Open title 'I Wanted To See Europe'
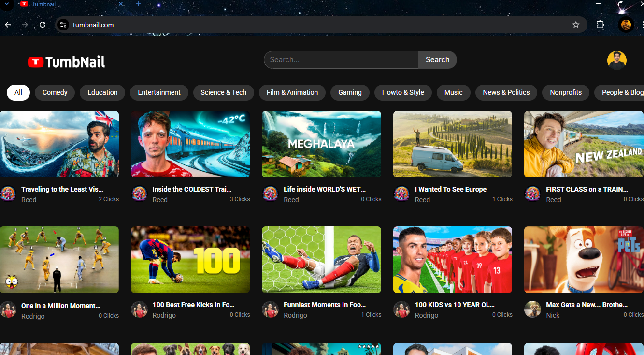 pyautogui.click(x=451, y=189)
